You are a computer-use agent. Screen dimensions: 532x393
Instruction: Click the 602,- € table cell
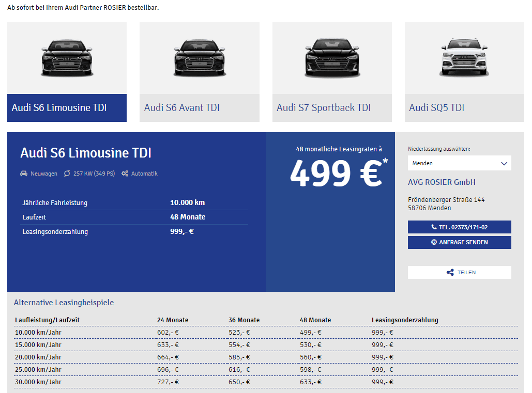coord(168,333)
